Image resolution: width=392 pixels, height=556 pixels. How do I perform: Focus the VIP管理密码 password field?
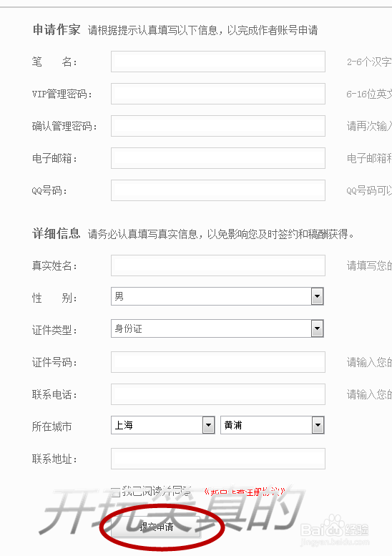218,94
